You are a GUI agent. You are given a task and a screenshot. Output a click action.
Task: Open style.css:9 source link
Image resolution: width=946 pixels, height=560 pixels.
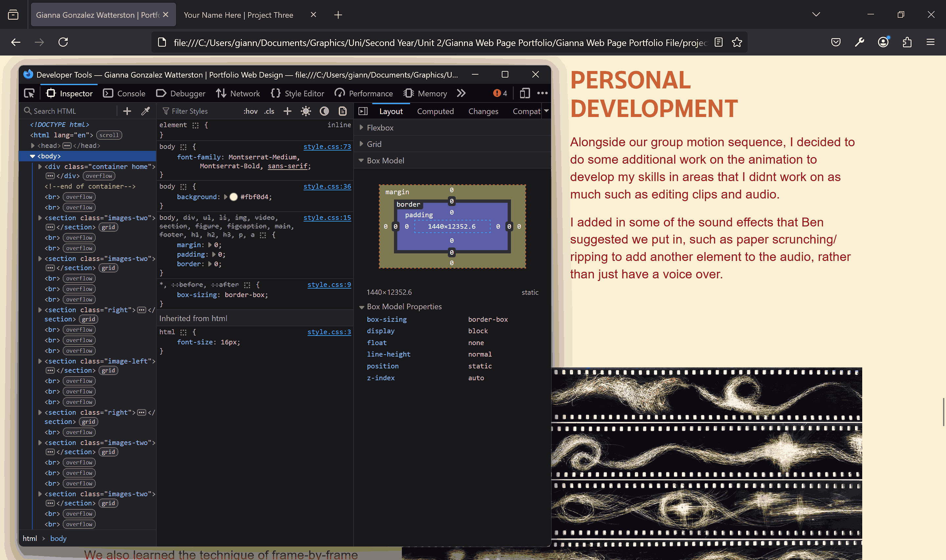coord(329,285)
